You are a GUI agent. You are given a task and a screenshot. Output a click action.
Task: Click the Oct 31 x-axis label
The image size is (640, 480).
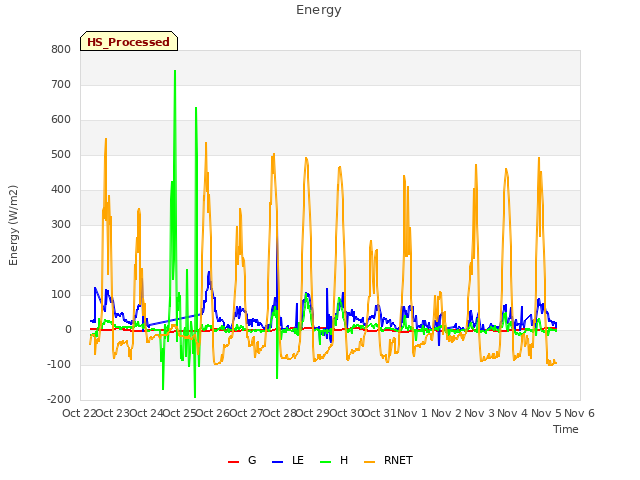[379, 413]
